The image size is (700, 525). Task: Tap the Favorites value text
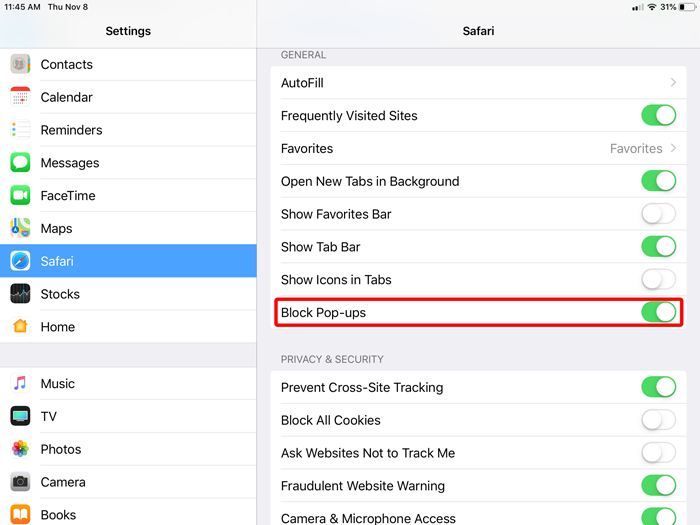coord(636,148)
